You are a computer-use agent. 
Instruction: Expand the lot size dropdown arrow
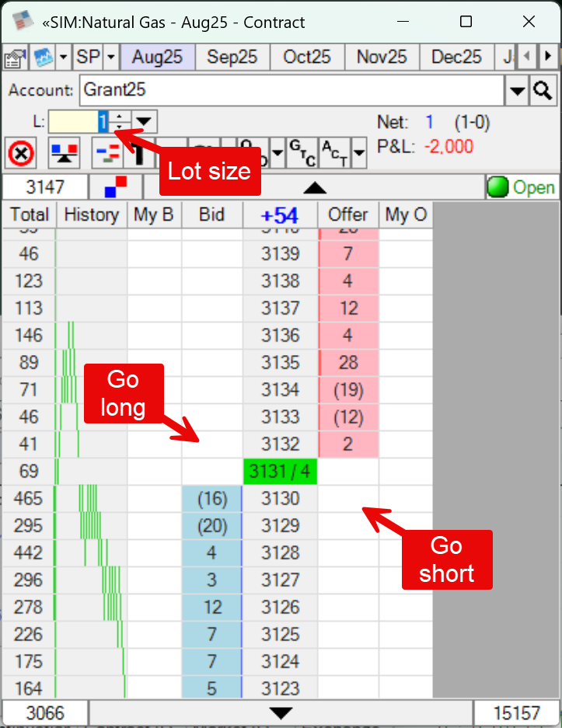145,121
